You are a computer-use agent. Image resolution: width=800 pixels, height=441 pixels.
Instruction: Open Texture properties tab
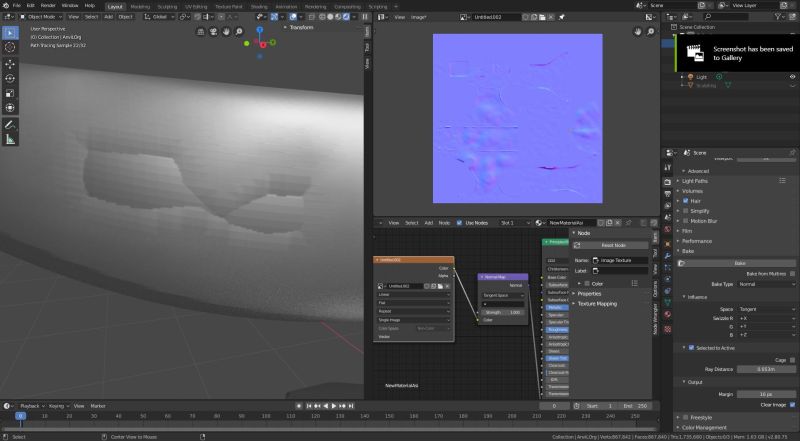click(667, 329)
